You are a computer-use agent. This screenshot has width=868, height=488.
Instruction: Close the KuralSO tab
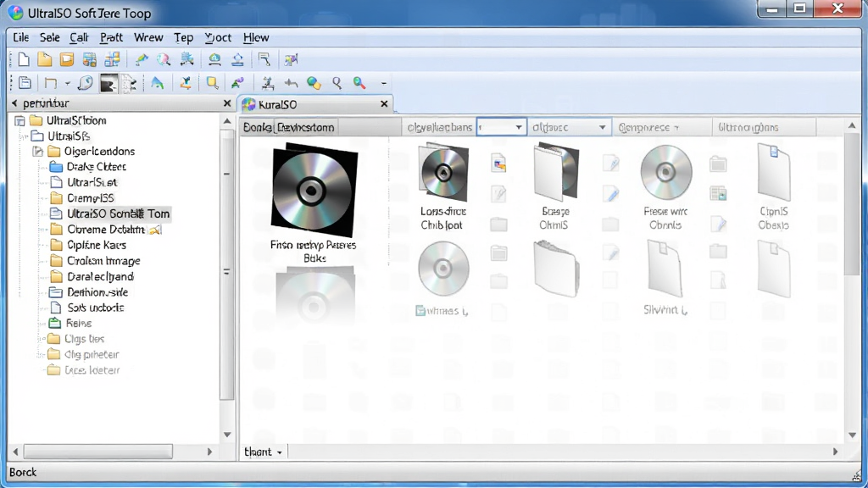(x=384, y=104)
